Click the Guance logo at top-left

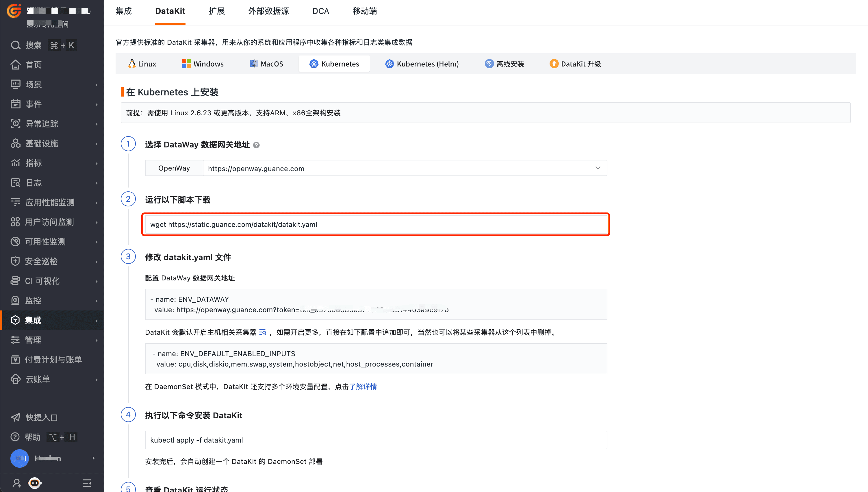tap(14, 11)
